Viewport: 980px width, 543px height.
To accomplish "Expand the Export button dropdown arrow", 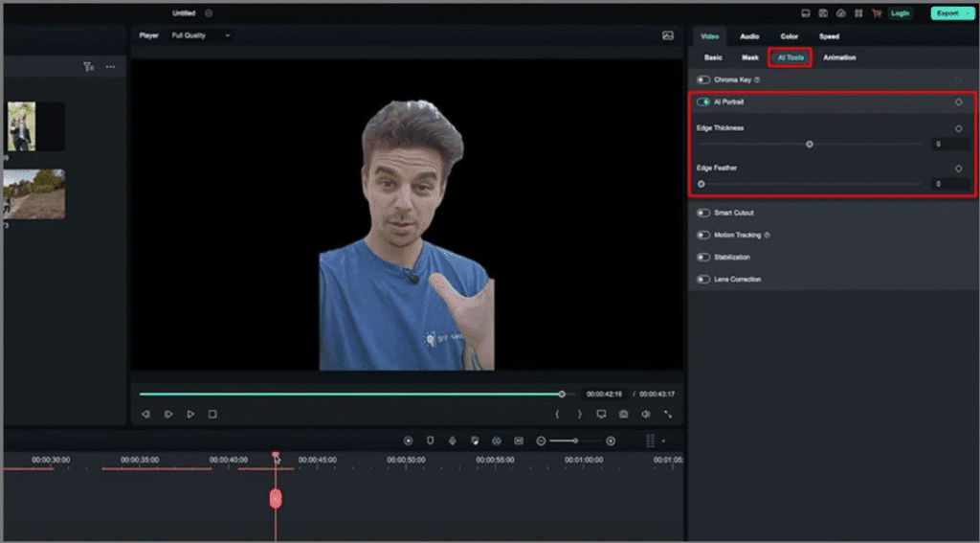I will pyautogui.click(x=968, y=13).
